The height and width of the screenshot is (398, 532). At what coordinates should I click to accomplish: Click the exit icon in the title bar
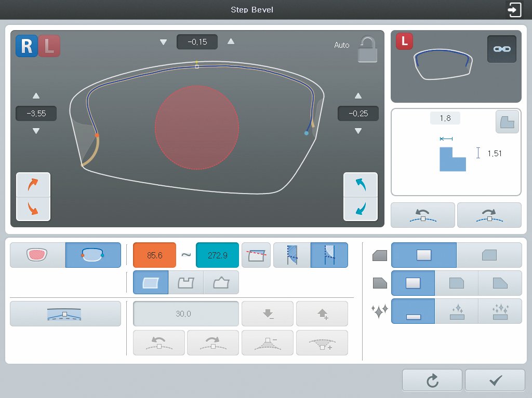coord(514,10)
